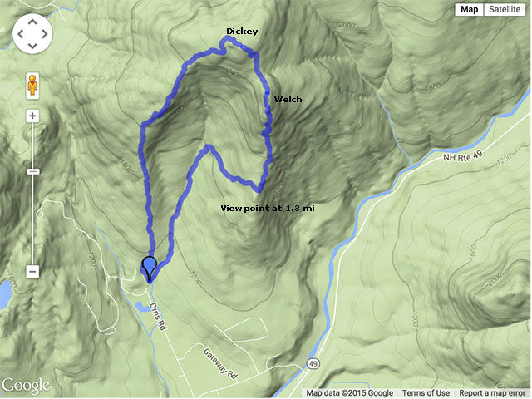Click the Street View pegman icon
This screenshot has height=399, width=532.
(x=32, y=86)
